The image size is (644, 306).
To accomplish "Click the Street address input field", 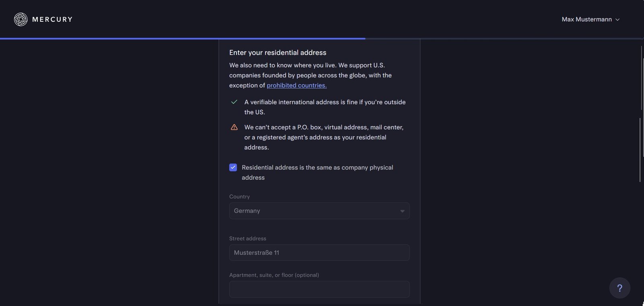I will pyautogui.click(x=319, y=253).
